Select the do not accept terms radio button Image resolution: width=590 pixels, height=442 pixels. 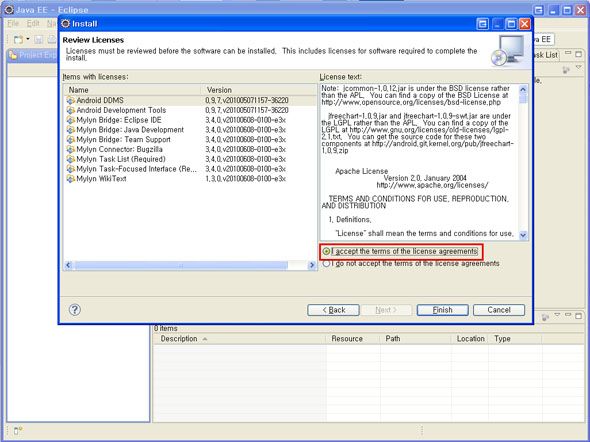326,263
